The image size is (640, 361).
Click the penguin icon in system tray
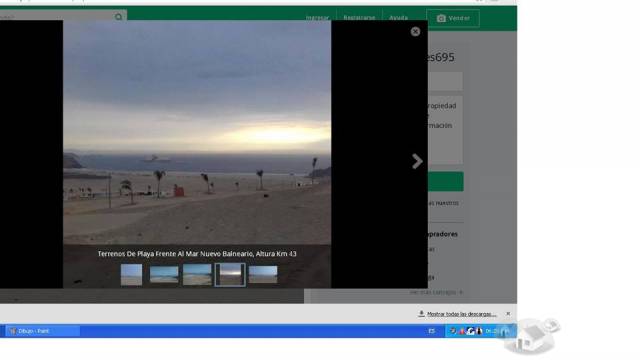click(x=479, y=331)
